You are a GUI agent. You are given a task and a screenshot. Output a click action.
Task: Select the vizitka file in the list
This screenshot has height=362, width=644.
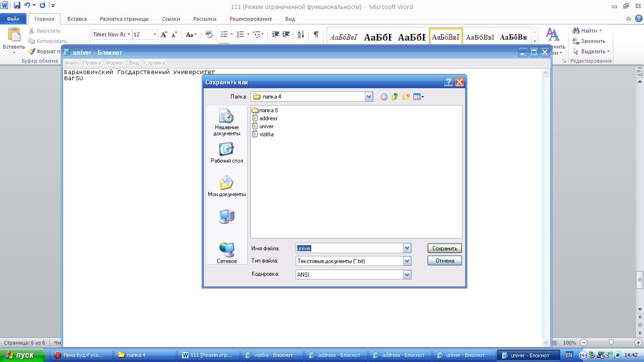(263, 134)
